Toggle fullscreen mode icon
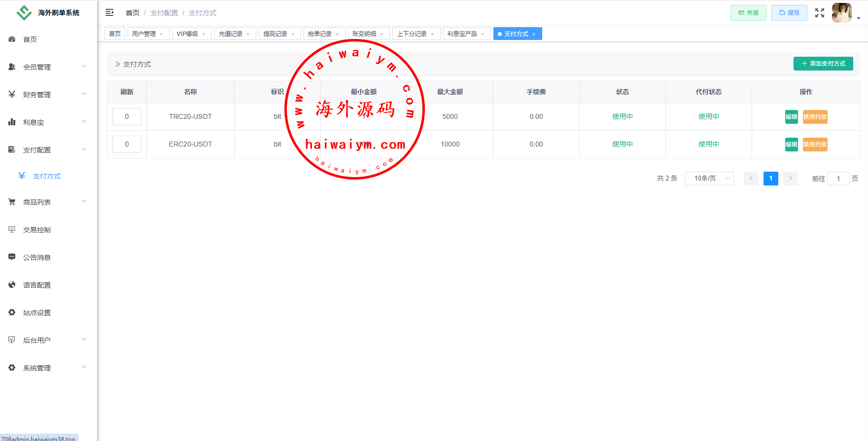Image resolution: width=868 pixels, height=441 pixels. click(x=819, y=13)
